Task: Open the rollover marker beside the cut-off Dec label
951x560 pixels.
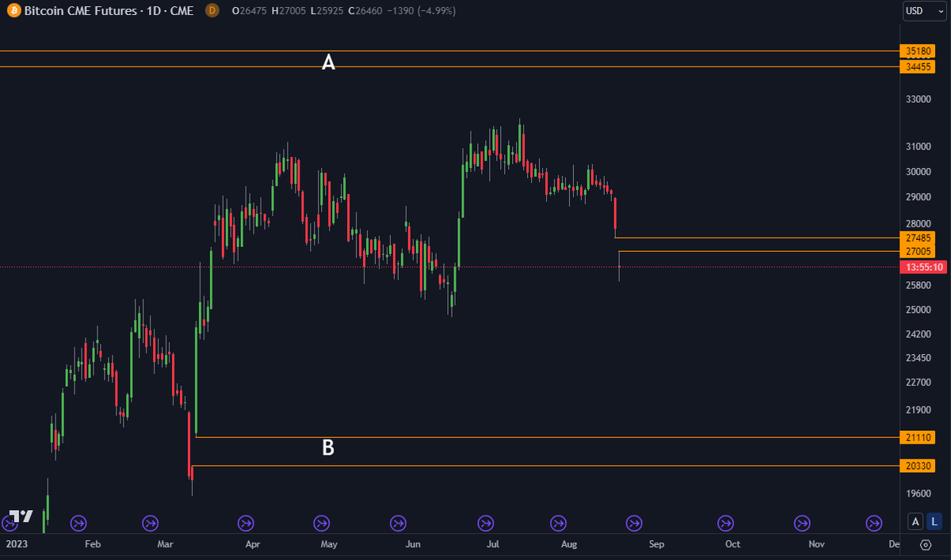Action: click(x=874, y=523)
